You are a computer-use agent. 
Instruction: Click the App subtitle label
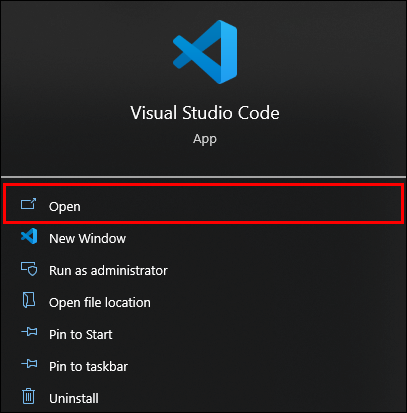click(205, 139)
